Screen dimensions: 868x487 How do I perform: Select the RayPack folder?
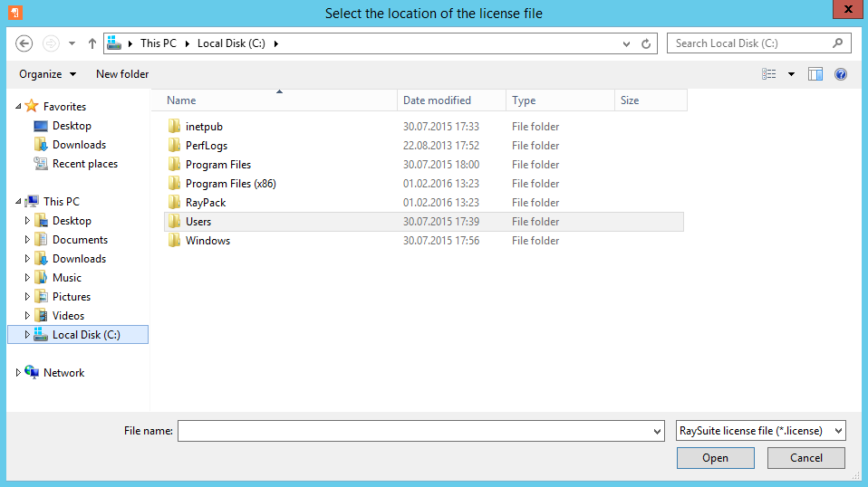[205, 203]
